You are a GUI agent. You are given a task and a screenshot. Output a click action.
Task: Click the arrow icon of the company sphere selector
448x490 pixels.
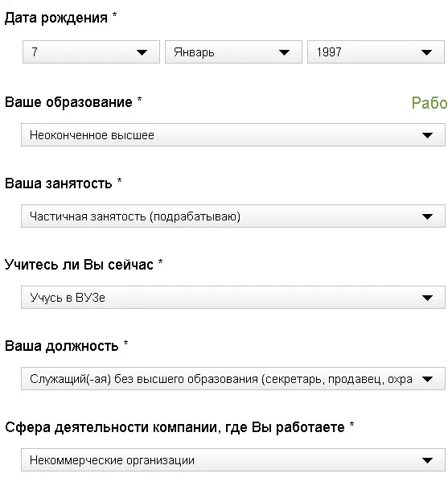pos(427,460)
